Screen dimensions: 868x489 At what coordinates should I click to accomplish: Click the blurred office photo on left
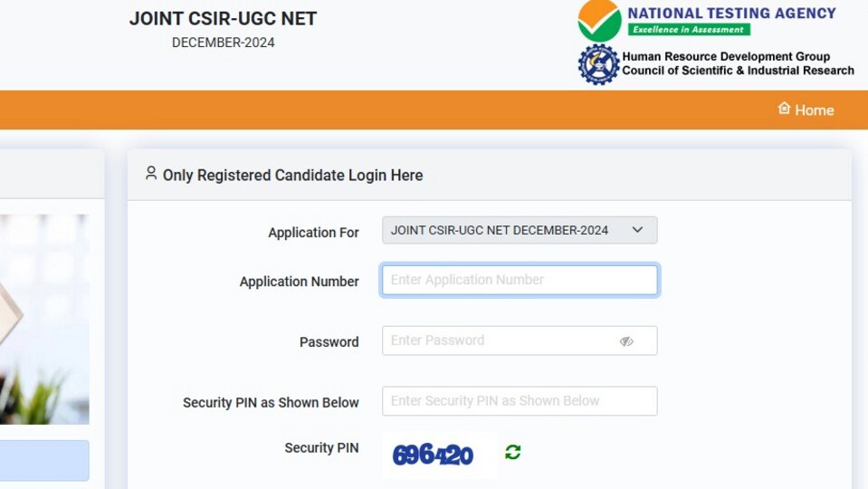pos(44,320)
